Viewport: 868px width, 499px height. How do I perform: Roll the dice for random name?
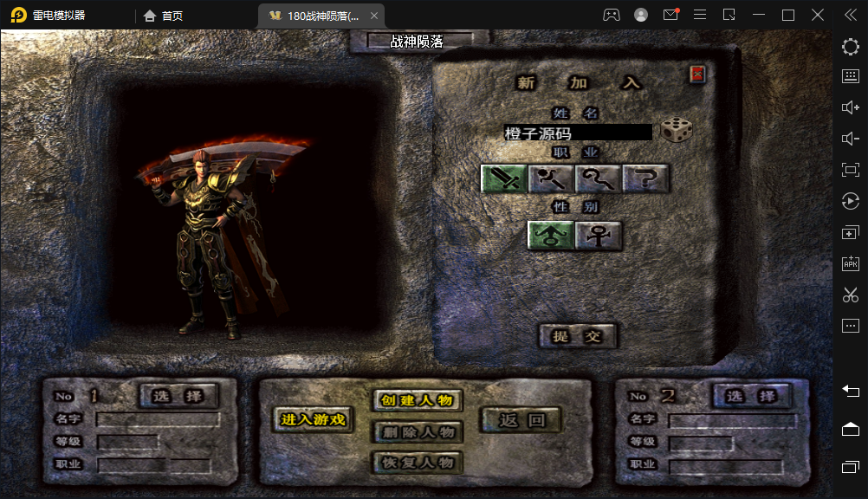[677, 130]
